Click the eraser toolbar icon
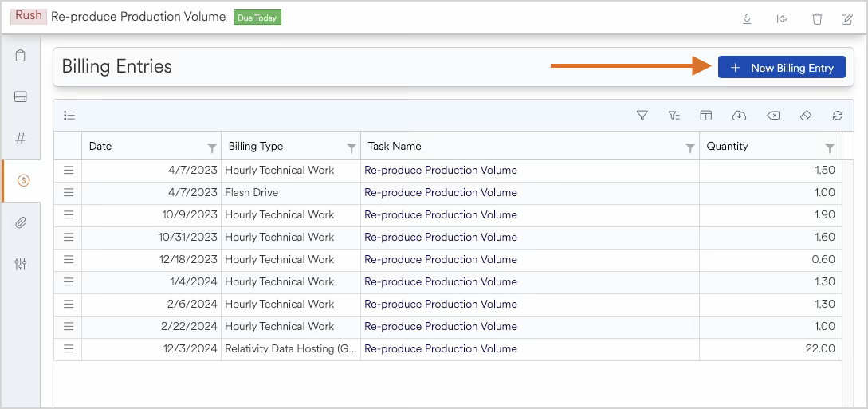This screenshot has width=868, height=409. (x=806, y=115)
